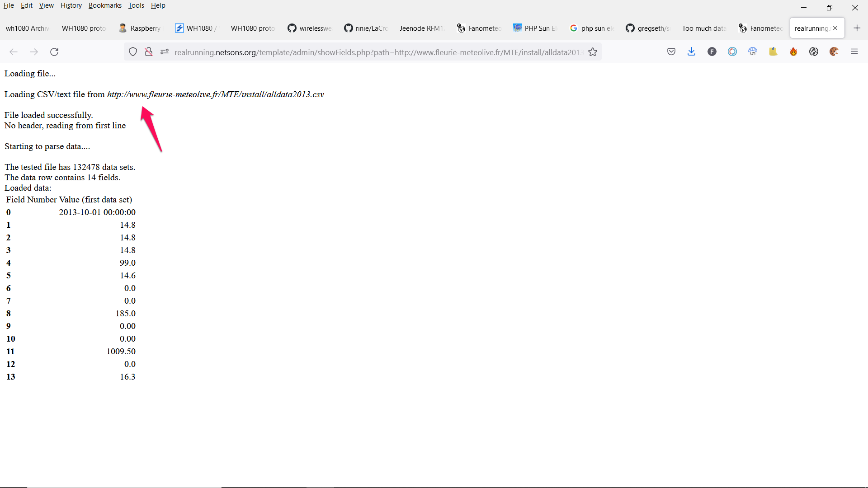Reload the current page

tap(54, 52)
